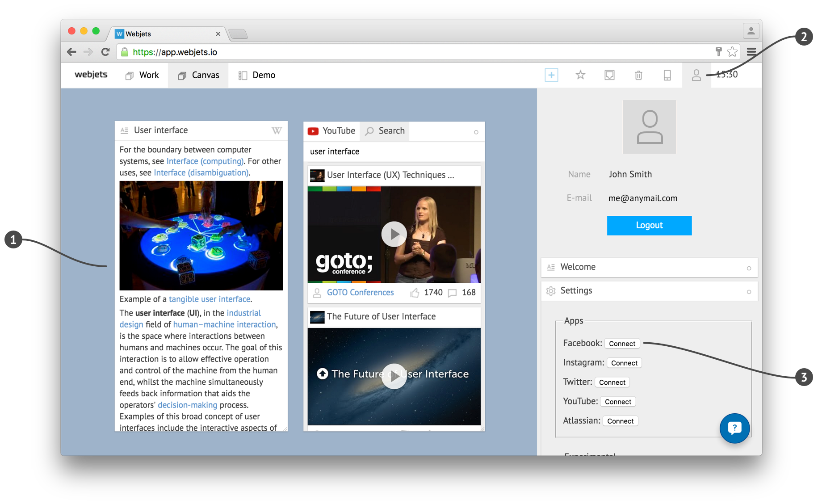The image size is (822, 504).
Task: Open the GOTO Conferences channel link
Action: [360, 293]
